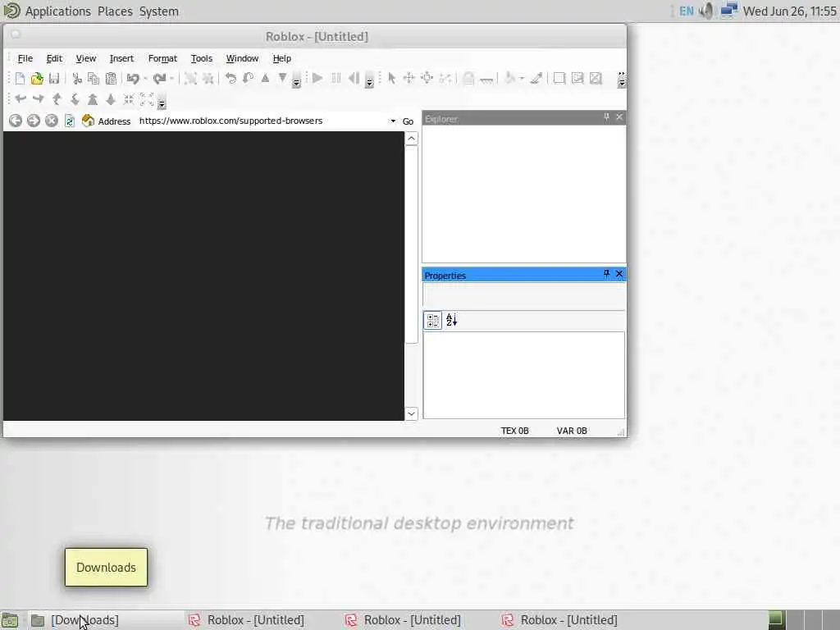Image resolution: width=840 pixels, height=630 pixels.
Task: Rotate selection with curved-arrow icon
Action: pos(231,78)
